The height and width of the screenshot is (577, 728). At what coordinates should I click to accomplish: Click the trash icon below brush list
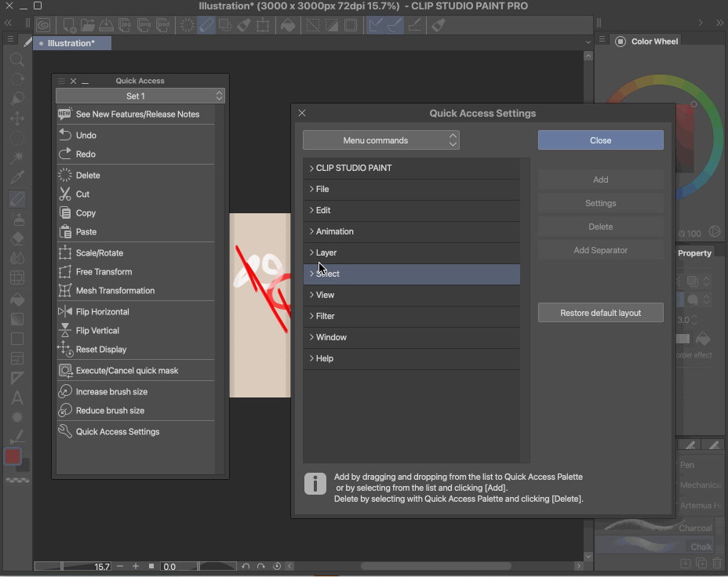pos(717,563)
